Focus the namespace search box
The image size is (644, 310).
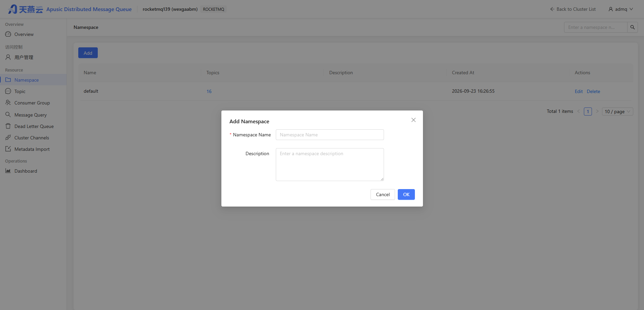tap(596, 27)
